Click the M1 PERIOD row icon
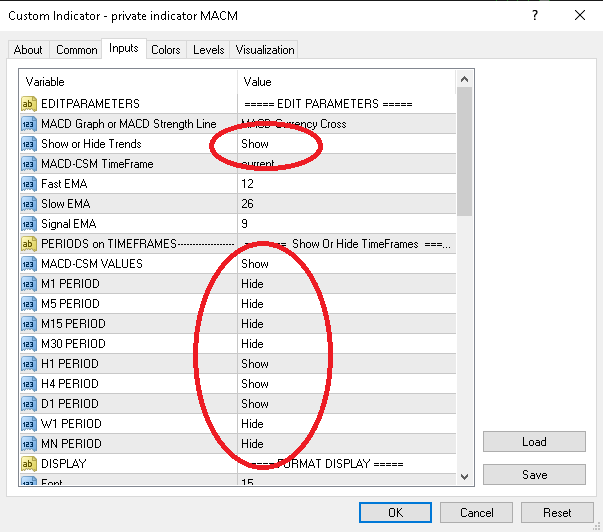This screenshot has height=532, width=603. coord(29,284)
